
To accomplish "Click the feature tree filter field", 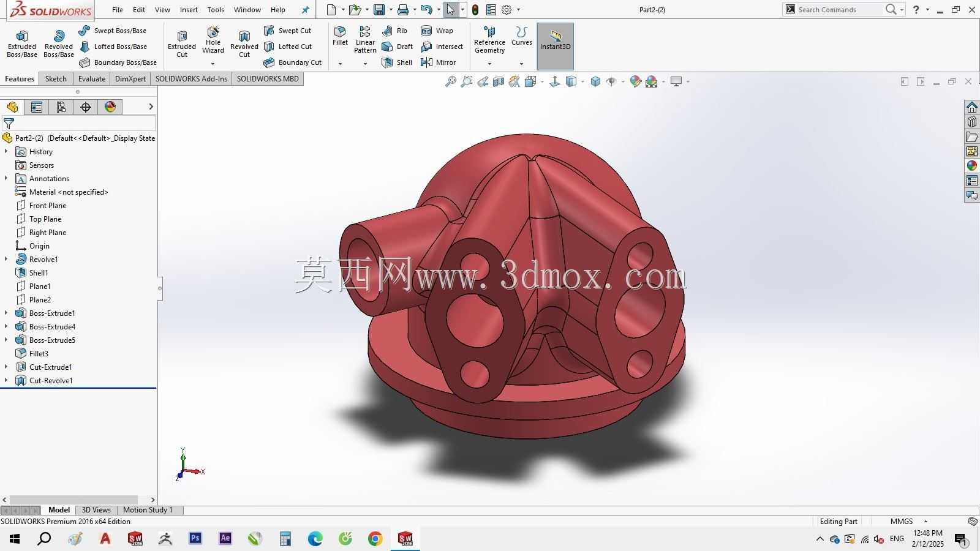I will point(78,123).
